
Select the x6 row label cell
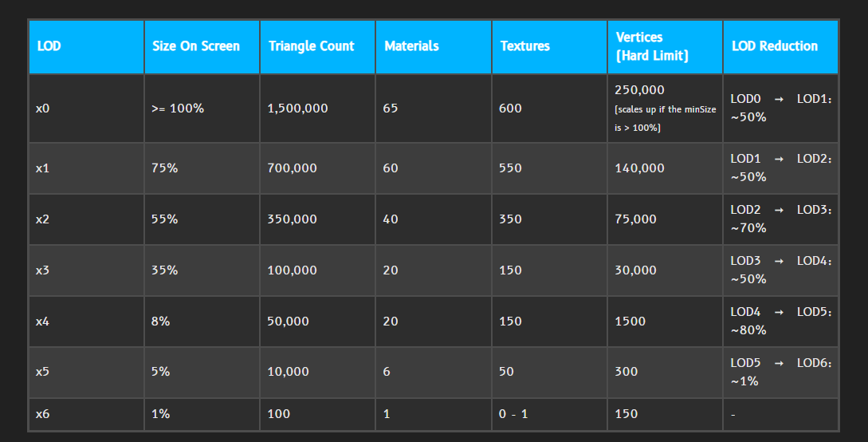(43, 414)
